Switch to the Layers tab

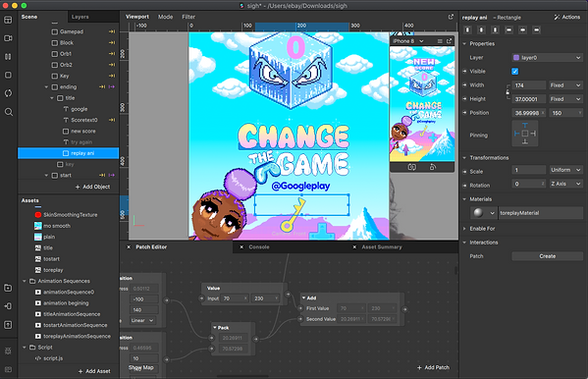pyautogui.click(x=80, y=17)
